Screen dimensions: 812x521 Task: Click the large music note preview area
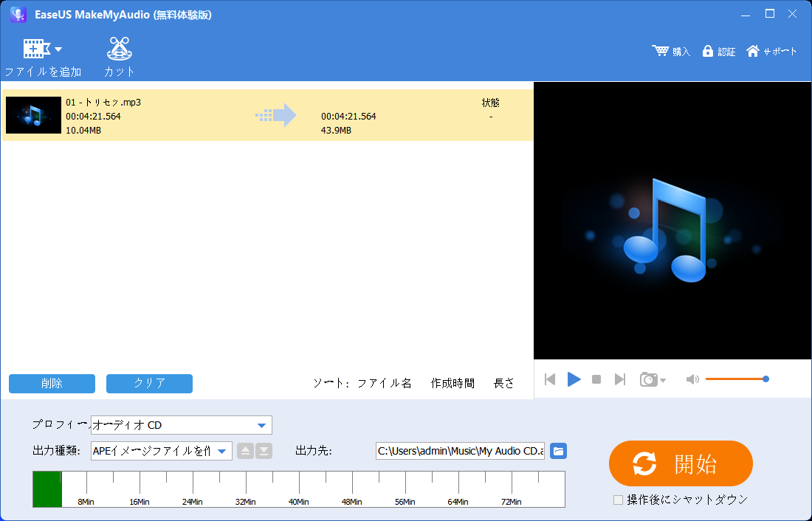[x=672, y=220]
